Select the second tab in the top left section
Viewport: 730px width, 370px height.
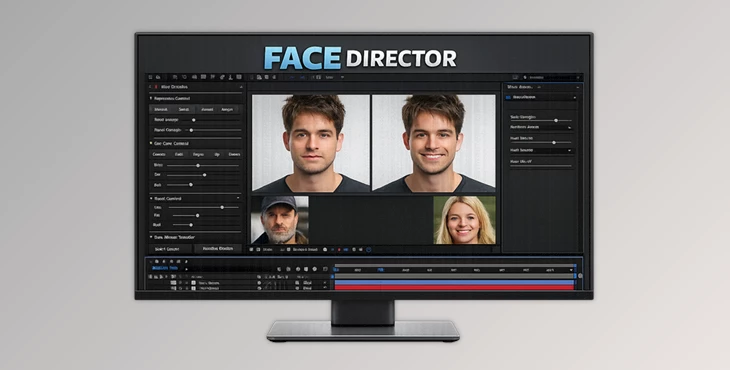click(x=184, y=109)
